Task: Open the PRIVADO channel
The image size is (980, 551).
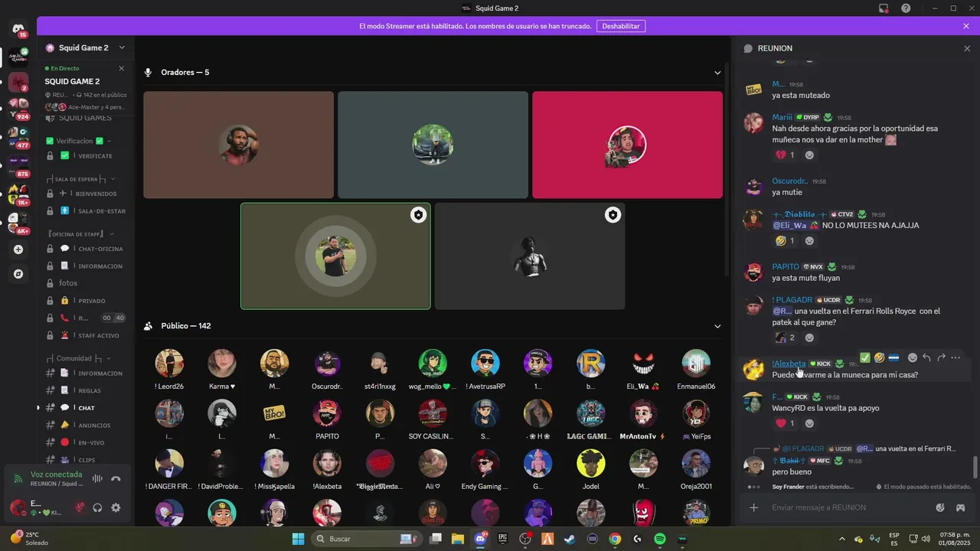Action: click(x=86, y=301)
